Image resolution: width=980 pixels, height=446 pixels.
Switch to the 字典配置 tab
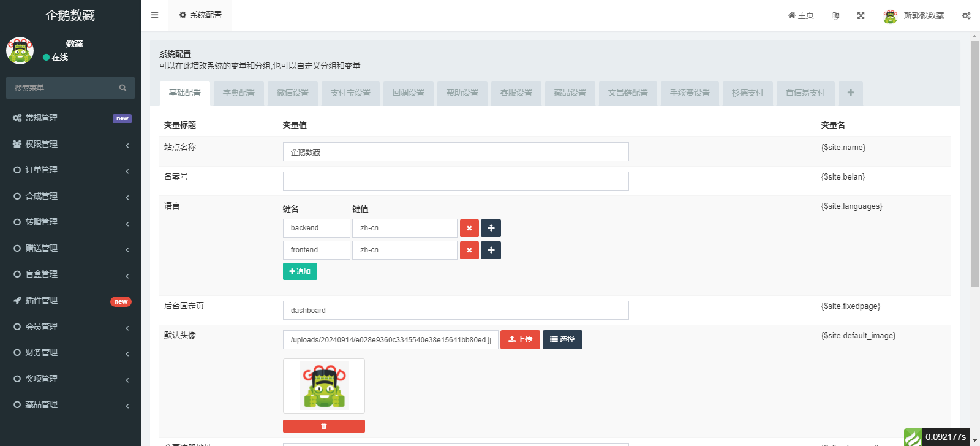(239, 93)
